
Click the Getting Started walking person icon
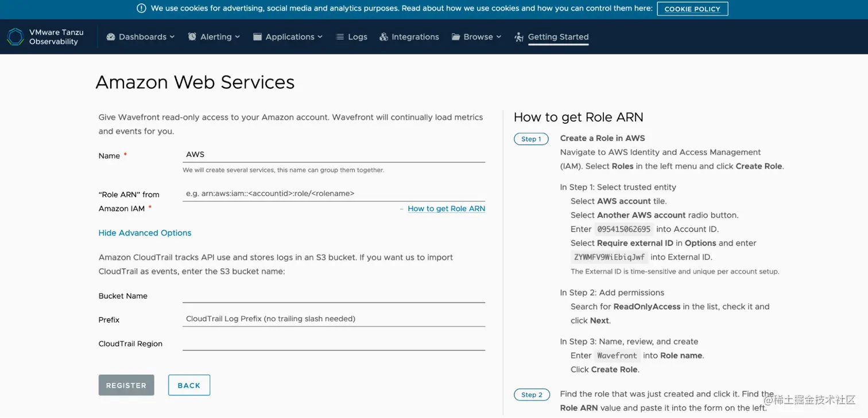point(519,37)
